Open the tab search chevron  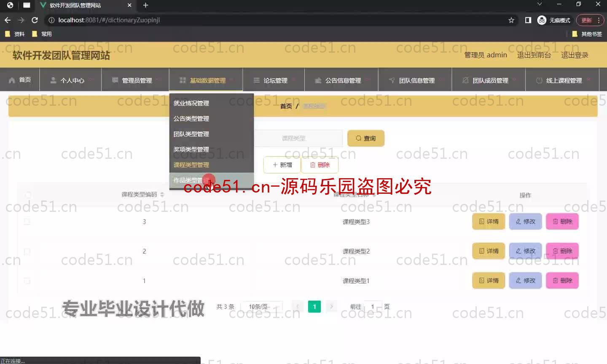click(x=540, y=4)
